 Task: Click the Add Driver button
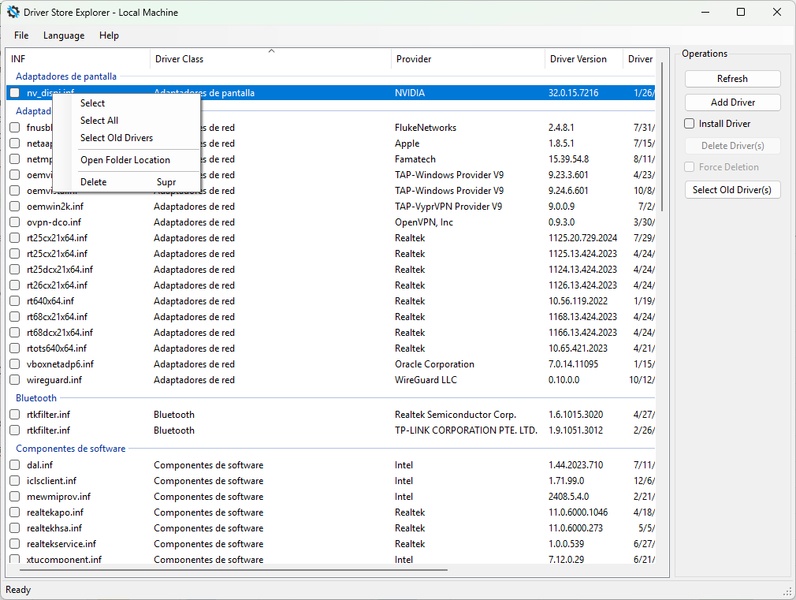point(732,102)
